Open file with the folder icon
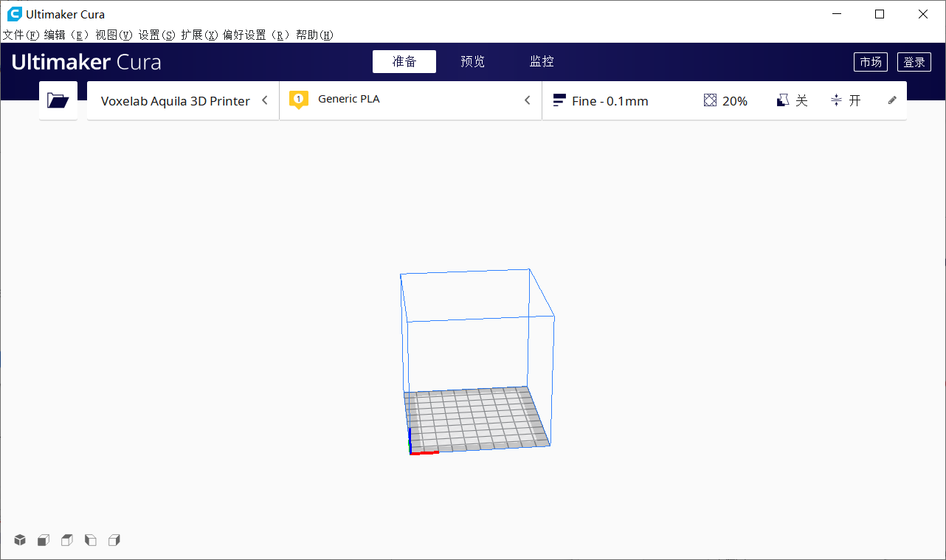Viewport: 946px width, 560px height. (x=58, y=100)
